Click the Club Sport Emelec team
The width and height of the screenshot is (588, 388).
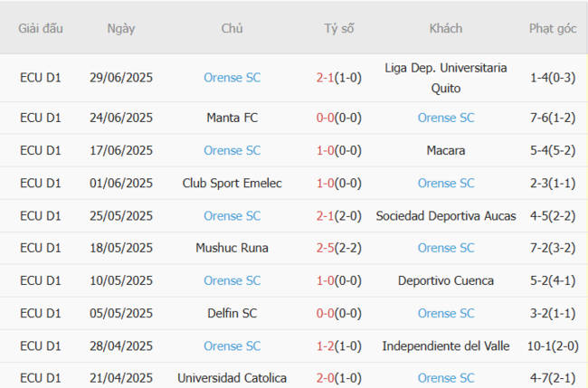(x=232, y=183)
